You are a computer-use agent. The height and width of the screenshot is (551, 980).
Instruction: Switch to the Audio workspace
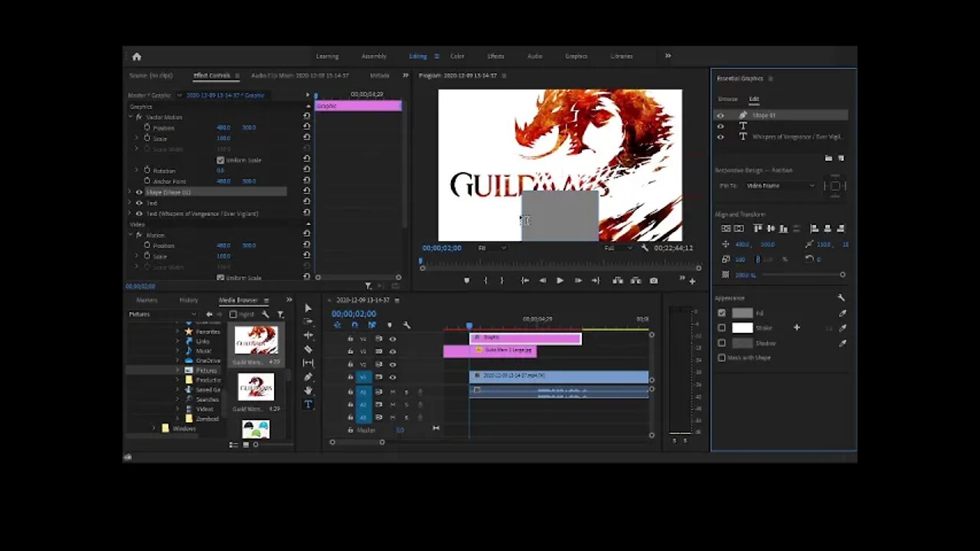click(x=534, y=56)
